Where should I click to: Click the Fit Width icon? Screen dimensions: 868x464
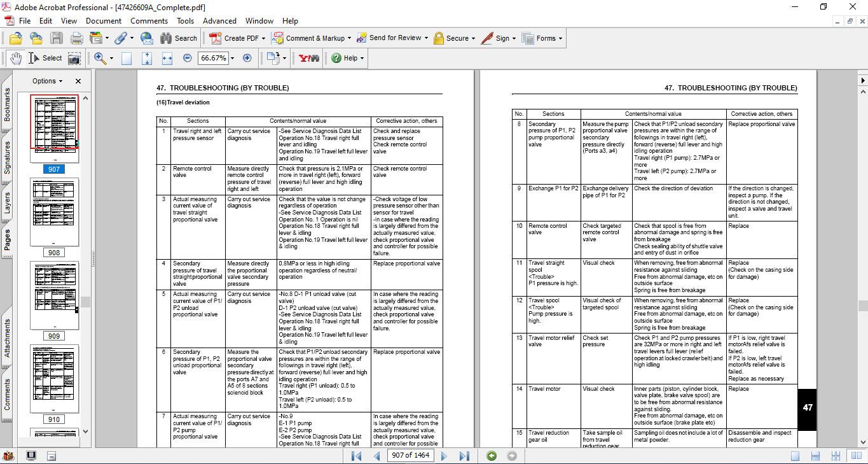(x=167, y=58)
